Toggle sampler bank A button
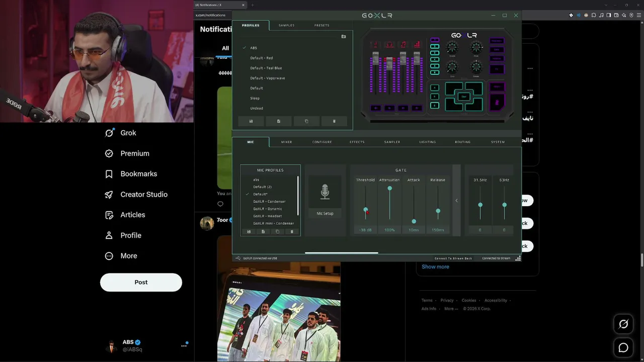The height and width of the screenshot is (362, 644). pyautogui.click(x=435, y=87)
